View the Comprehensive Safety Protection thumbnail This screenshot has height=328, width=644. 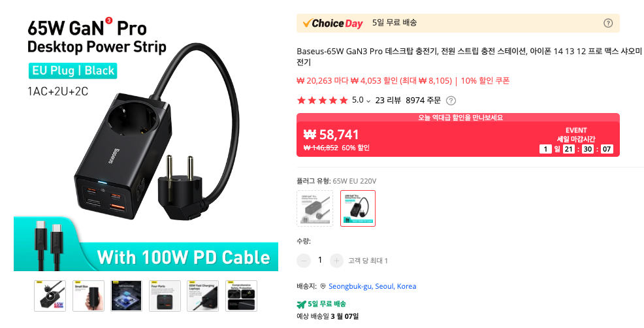[x=242, y=296]
